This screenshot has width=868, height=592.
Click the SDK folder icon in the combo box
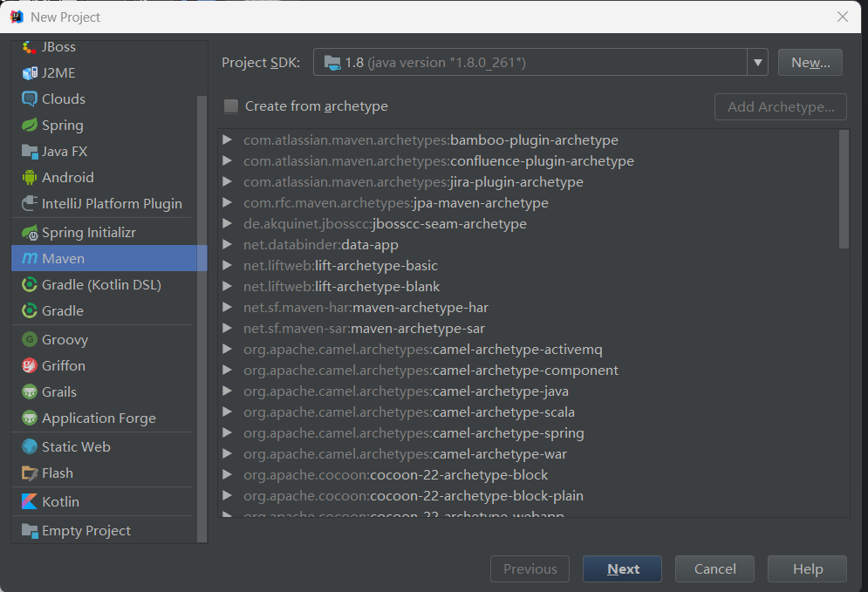pos(332,63)
